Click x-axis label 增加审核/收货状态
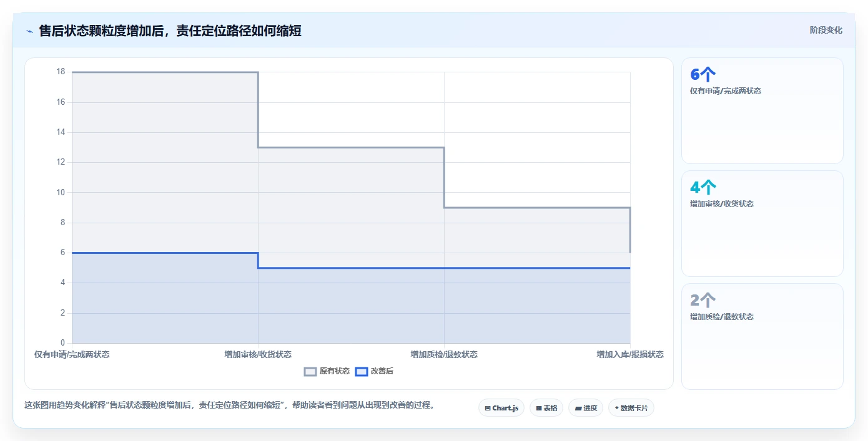 (x=258, y=354)
